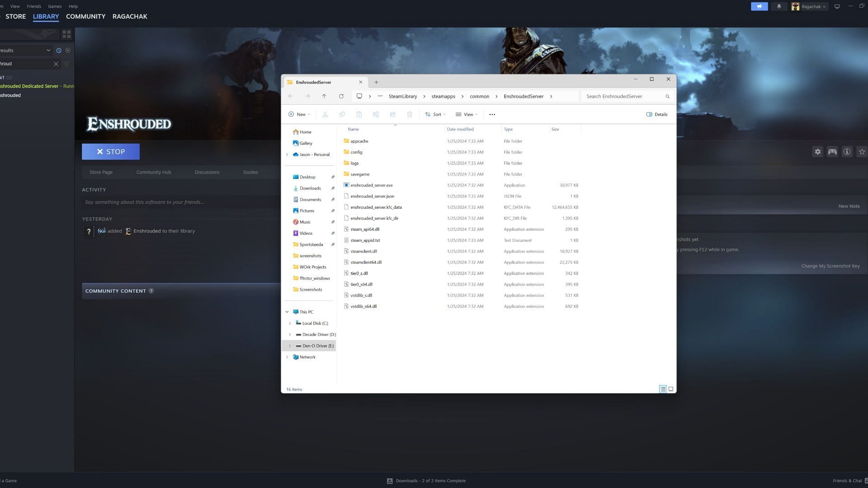Click Steam Big Picture monitor icon
The height and width of the screenshot is (488, 868).
tap(837, 6)
